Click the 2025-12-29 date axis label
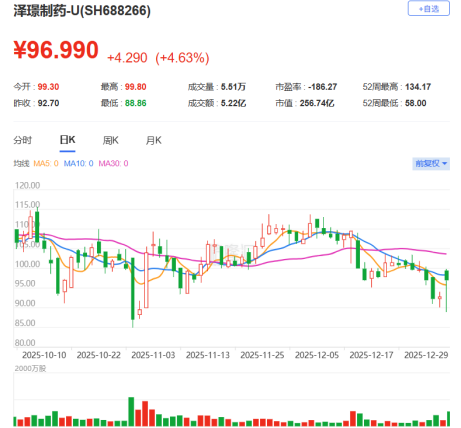The image size is (461, 428). point(426,355)
